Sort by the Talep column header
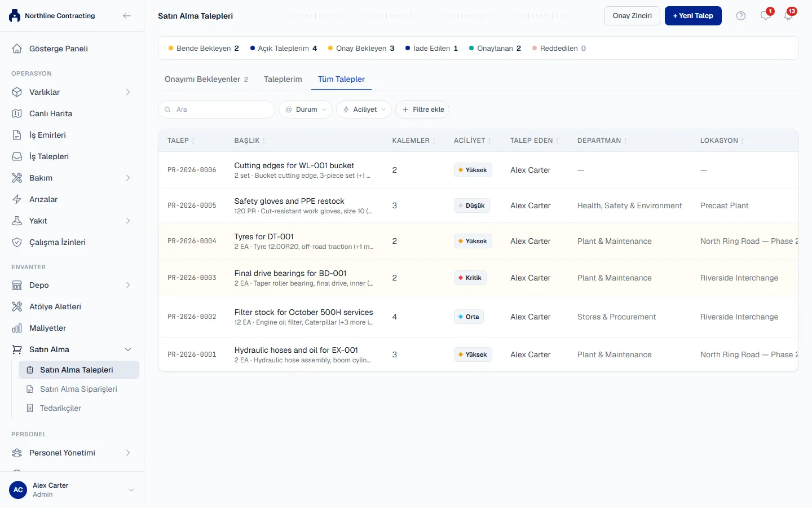 pyautogui.click(x=181, y=141)
